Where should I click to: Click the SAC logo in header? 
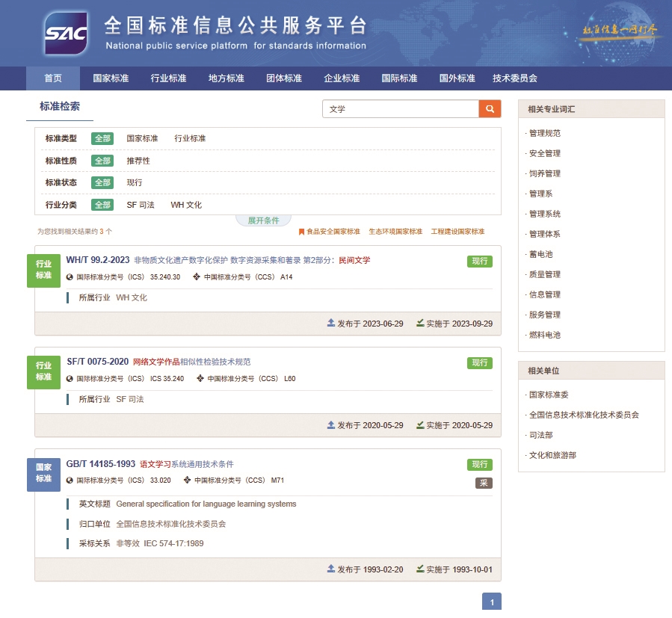coord(66,34)
